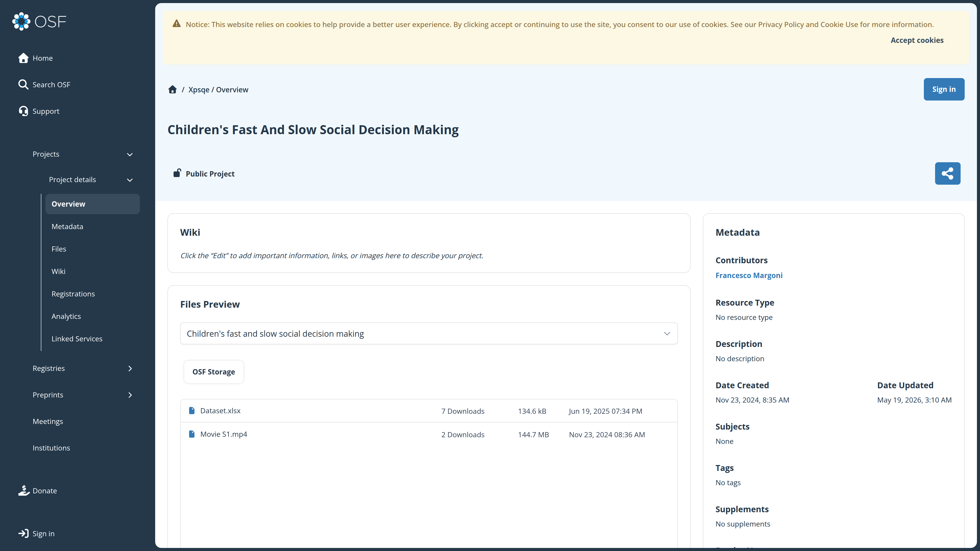The image size is (980, 551).
Task: Expand the Registries section chevron
Action: tap(130, 368)
